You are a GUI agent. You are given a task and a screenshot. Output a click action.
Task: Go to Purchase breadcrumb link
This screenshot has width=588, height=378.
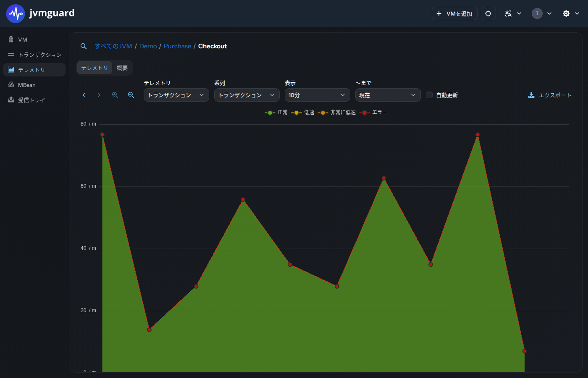pos(177,46)
